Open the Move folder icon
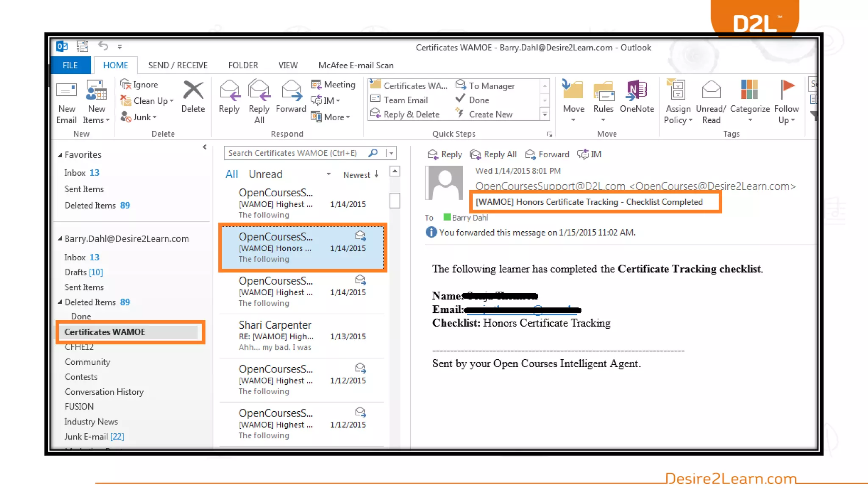The height and width of the screenshot is (488, 868). coord(573,102)
